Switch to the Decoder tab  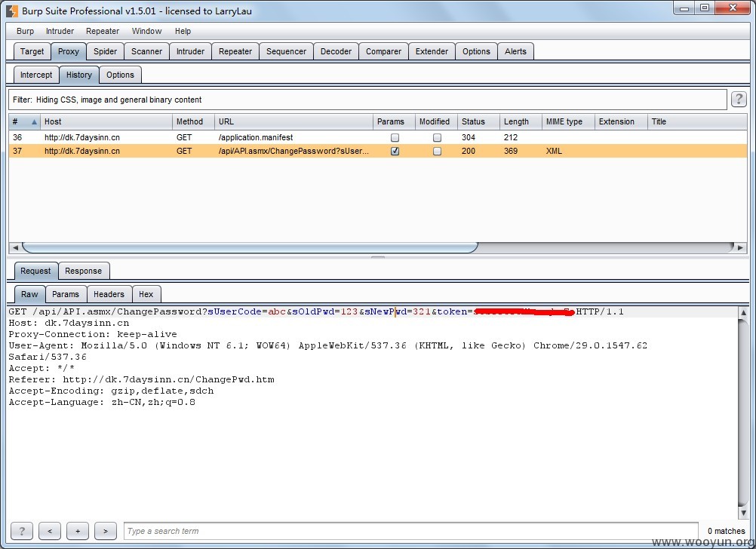click(x=336, y=51)
